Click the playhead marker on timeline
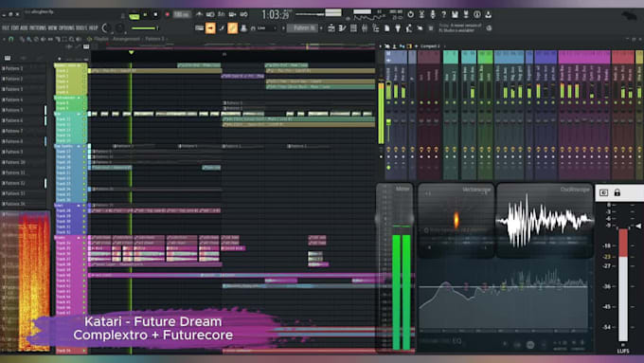The width and height of the screenshot is (644, 363). click(x=131, y=52)
